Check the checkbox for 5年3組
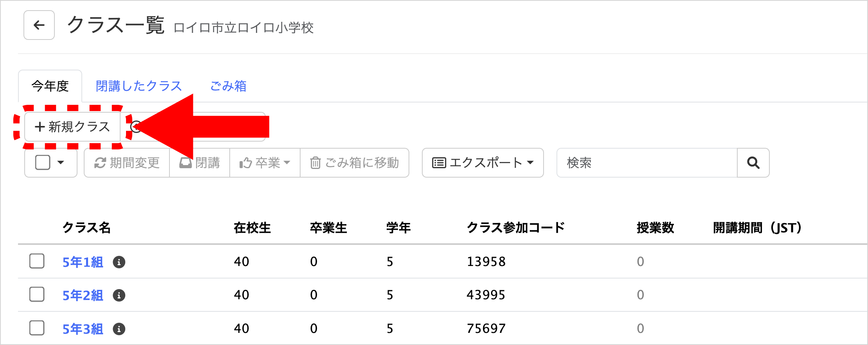 click(37, 328)
